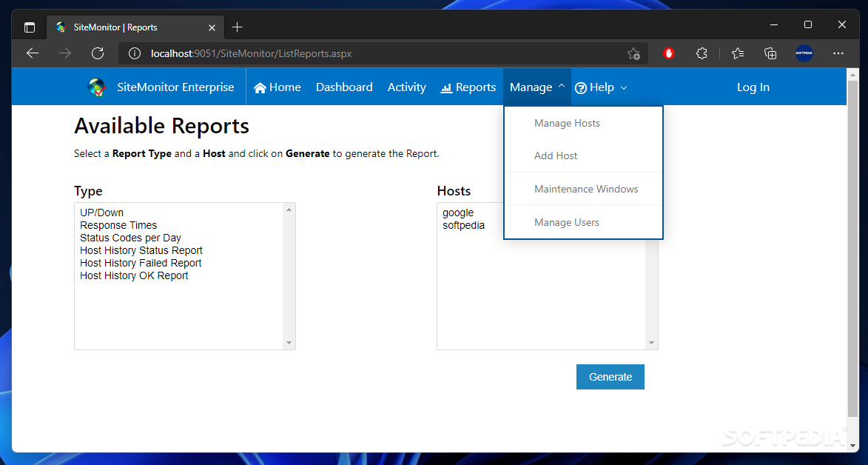This screenshot has height=465, width=868.
Task: Click the address bar URL field
Action: click(382, 54)
